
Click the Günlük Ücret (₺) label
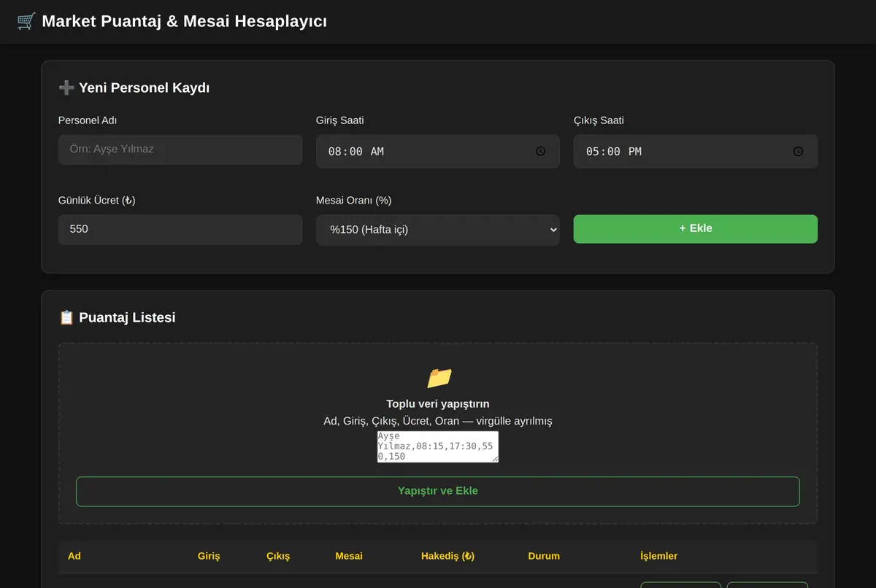[x=97, y=201]
